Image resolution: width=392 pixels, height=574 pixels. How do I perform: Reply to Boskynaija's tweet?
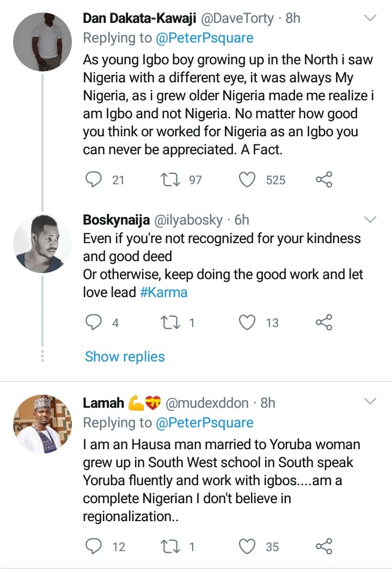tap(95, 323)
